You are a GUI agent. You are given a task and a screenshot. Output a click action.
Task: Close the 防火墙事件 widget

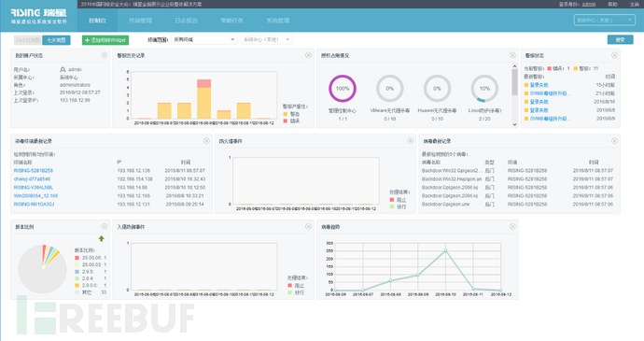(x=411, y=141)
